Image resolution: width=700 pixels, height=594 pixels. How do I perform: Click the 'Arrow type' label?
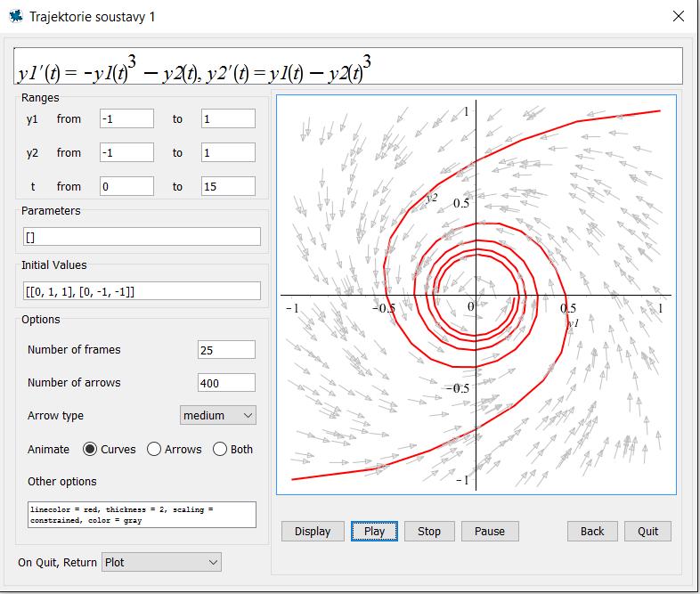pyautogui.click(x=55, y=416)
